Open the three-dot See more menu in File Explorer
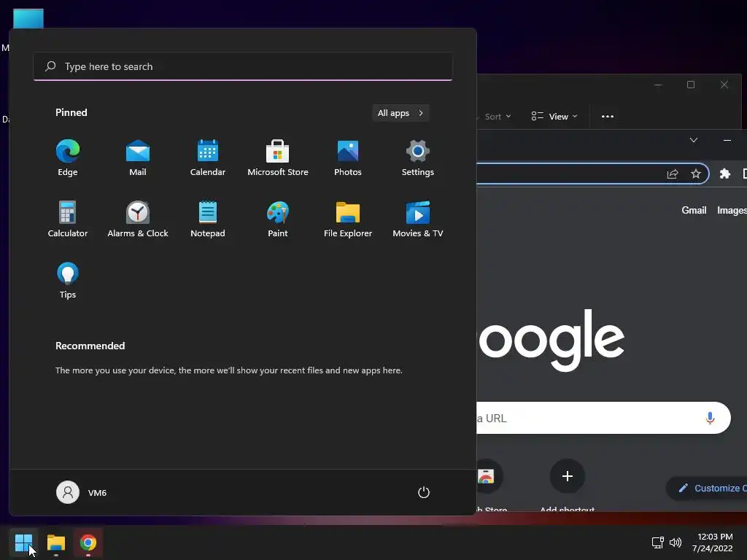 click(608, 116)
